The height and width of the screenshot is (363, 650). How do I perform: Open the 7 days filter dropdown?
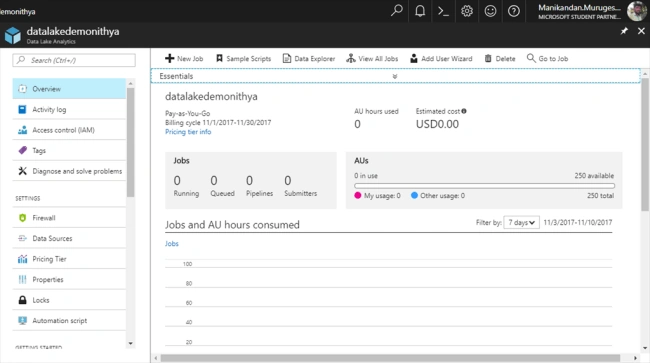pos(521,223)
